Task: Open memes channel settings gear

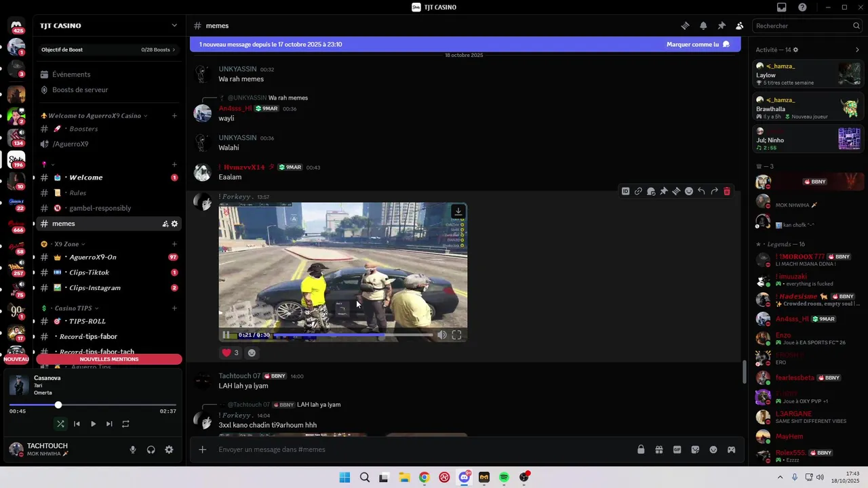Action: click(x=174, y=224)
